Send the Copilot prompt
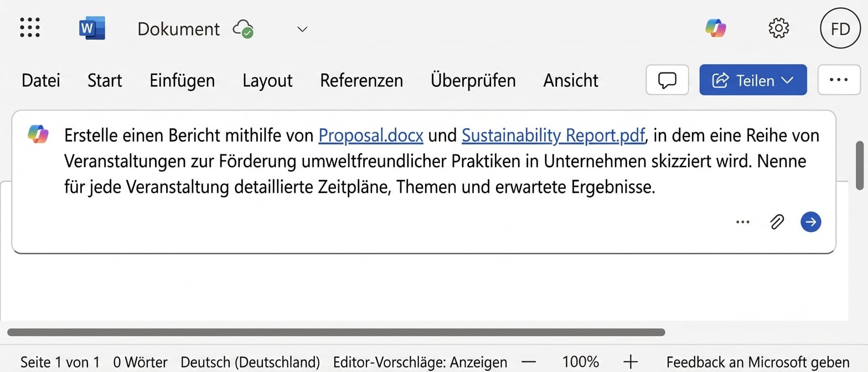 (811, 222)
